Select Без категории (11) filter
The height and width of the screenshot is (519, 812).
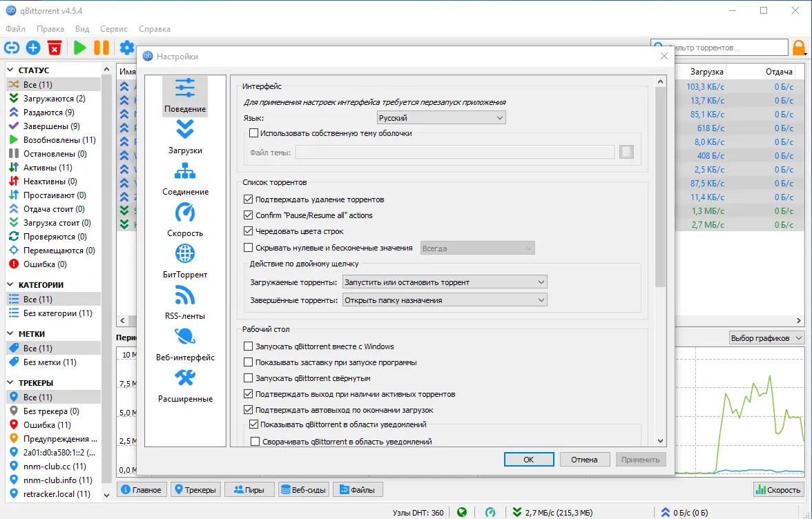click(x=53, y=313)
